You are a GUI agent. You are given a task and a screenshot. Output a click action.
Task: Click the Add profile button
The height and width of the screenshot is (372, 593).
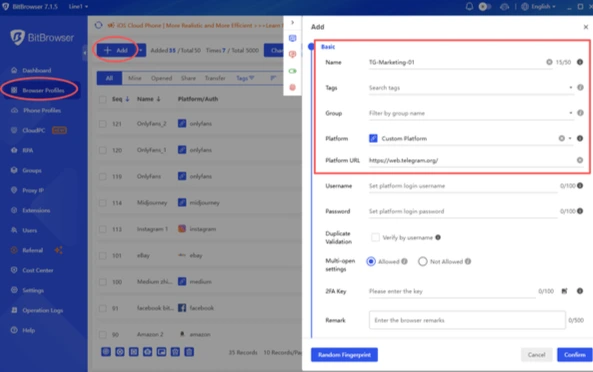click(116, 50)
